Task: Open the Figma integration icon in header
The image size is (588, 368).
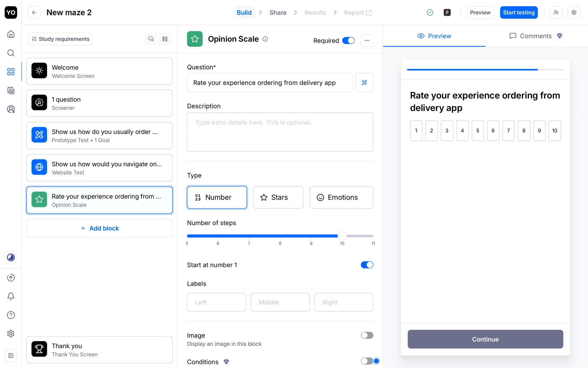Action: pyautogui.click(x=447, y=13)
